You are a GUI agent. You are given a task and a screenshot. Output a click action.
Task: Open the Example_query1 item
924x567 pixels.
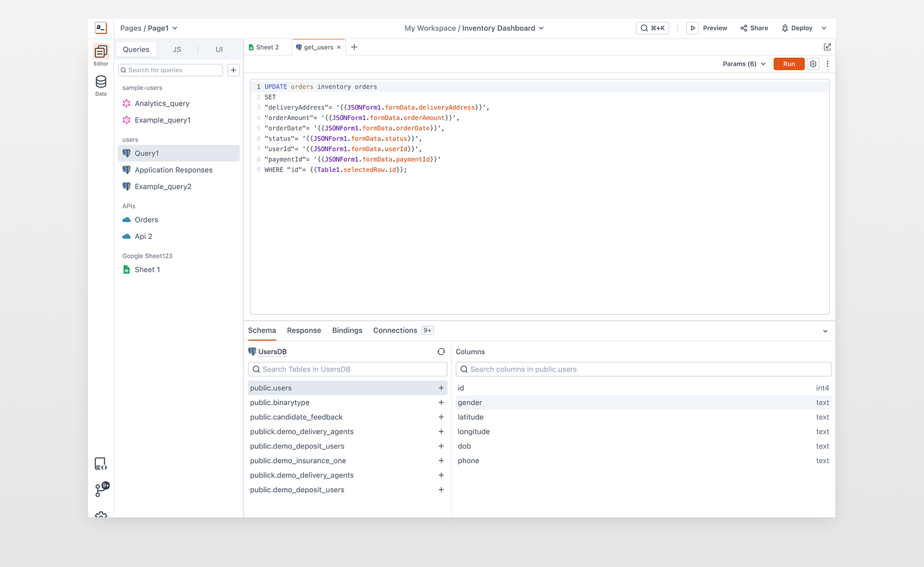pos(178,120)
